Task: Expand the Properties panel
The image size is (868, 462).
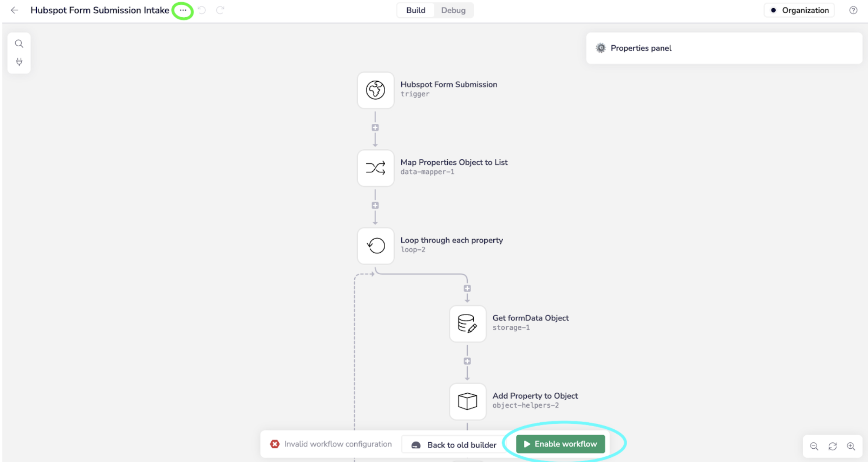Action: click(x=641, y=48)
